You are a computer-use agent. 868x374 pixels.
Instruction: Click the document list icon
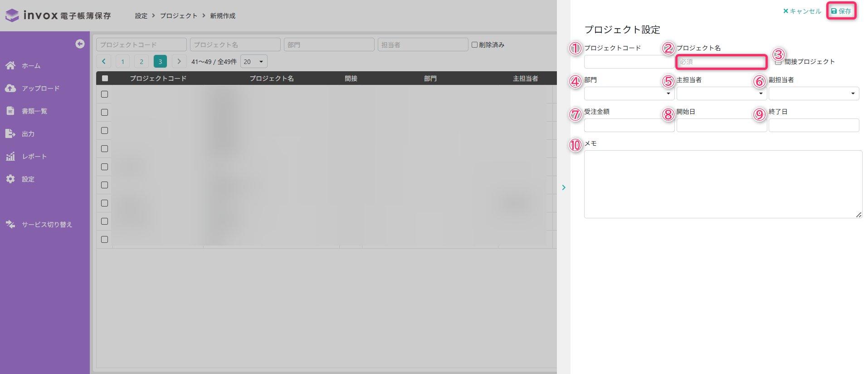coord(10,111)
